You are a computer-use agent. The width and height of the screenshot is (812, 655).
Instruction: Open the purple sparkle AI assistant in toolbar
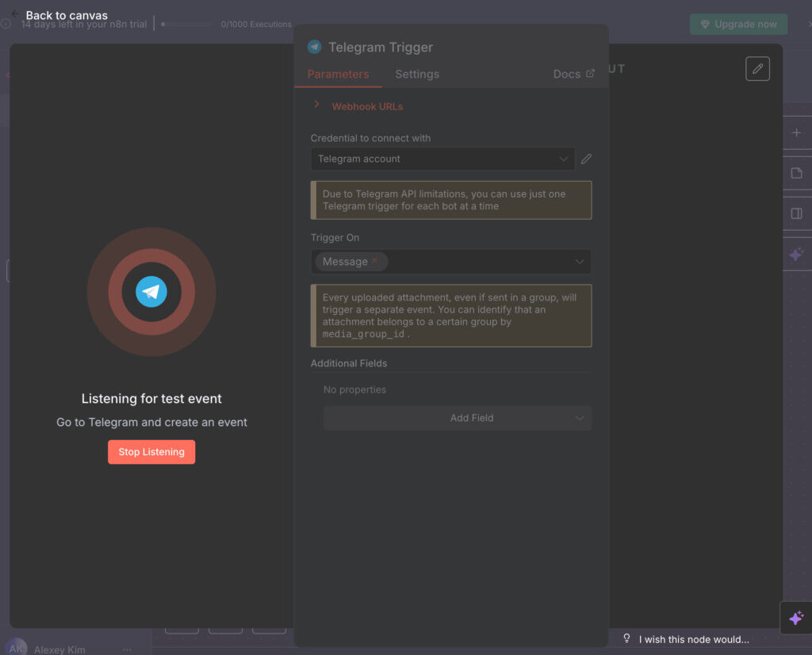click(x=796, y=255)
